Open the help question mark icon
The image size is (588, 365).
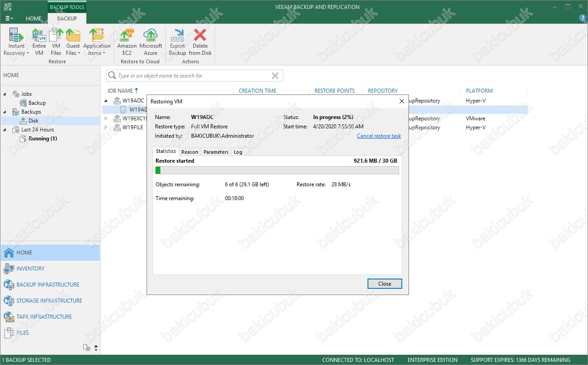[x=582, y=18]
